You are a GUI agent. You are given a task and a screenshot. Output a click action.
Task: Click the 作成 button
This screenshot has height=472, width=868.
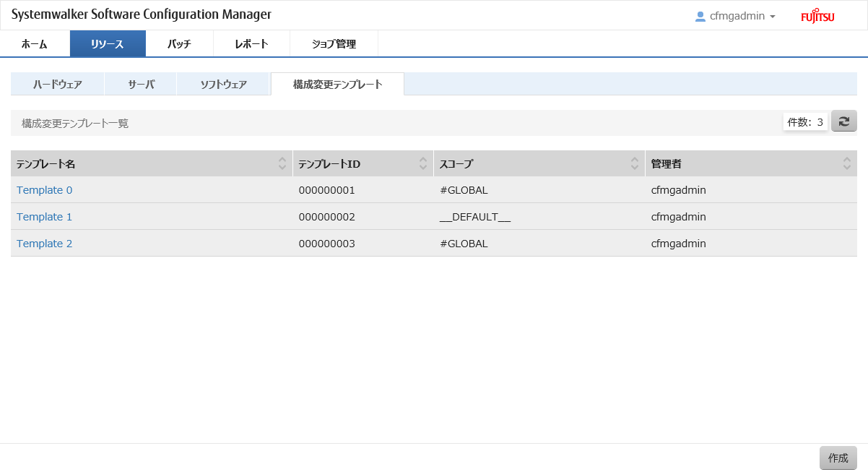838,458
